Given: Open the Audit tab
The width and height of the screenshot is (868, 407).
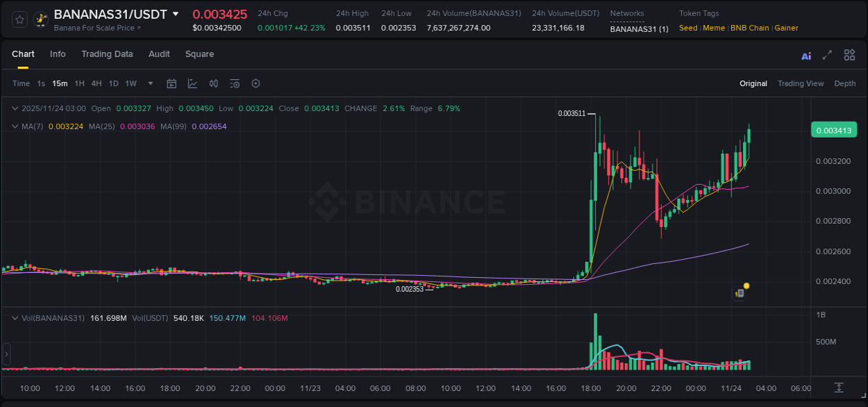Looking at the screenshot, I should coord(159,54).
